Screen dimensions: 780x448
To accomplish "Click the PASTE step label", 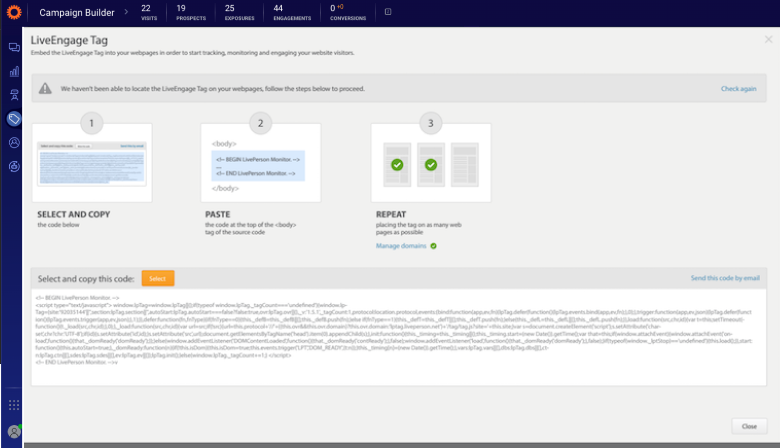I will pyautogui.click(x=217, y=214).
